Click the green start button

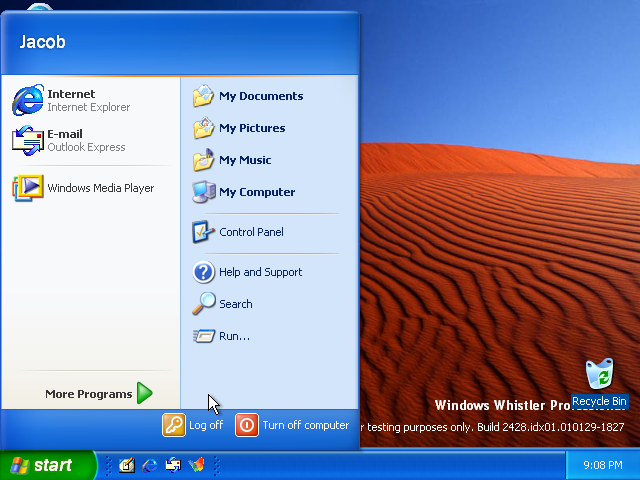pos(48,465)
